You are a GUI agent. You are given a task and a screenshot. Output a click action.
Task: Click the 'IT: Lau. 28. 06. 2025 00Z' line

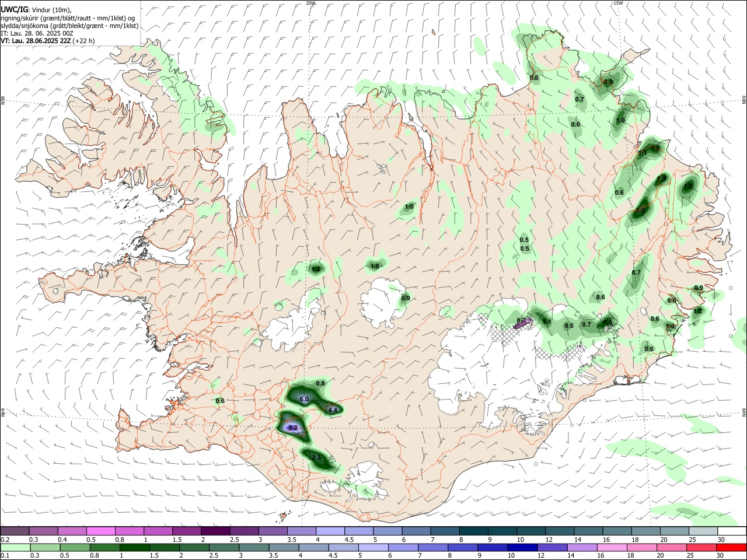pyautogui.click(x=37, y=33)
